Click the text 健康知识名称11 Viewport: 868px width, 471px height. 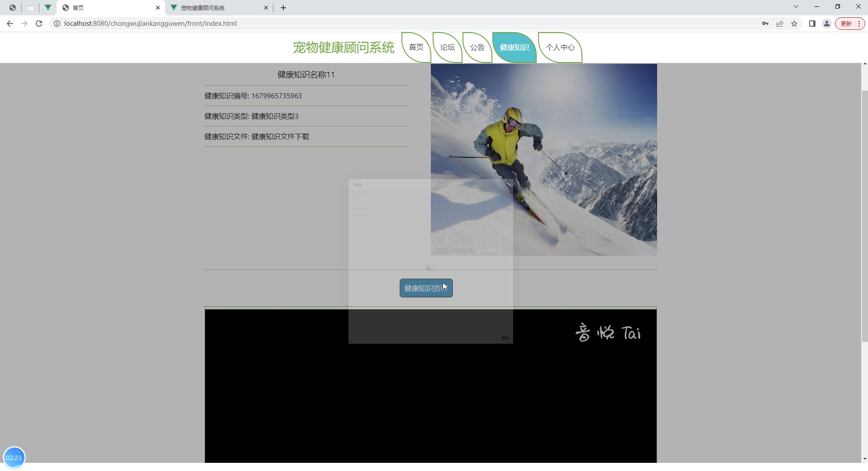[306, 75]
